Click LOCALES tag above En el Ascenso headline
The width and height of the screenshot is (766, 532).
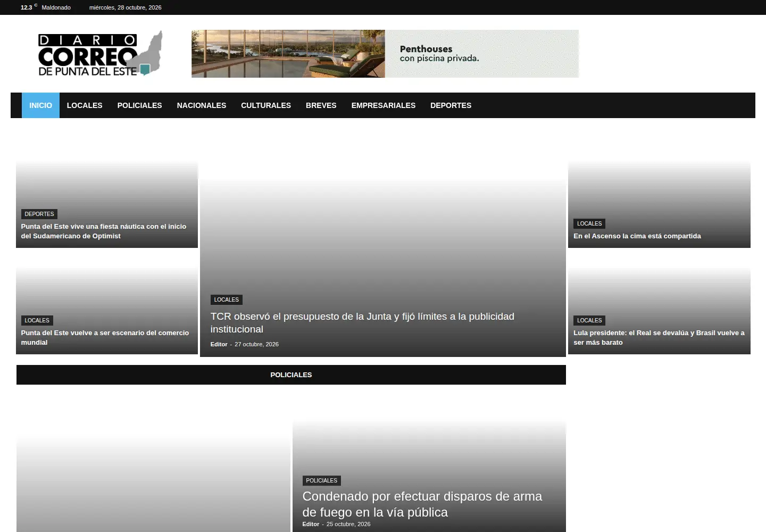click(589, 223)
